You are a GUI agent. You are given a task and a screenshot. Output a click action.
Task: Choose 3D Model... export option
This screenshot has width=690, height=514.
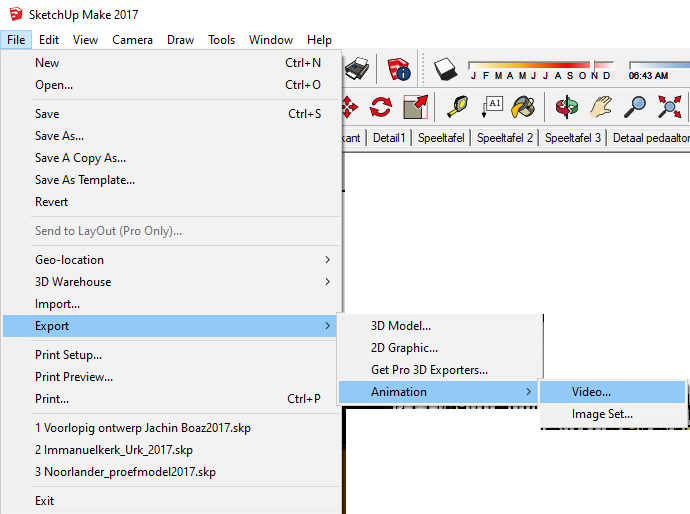click(x=440, y=326)
